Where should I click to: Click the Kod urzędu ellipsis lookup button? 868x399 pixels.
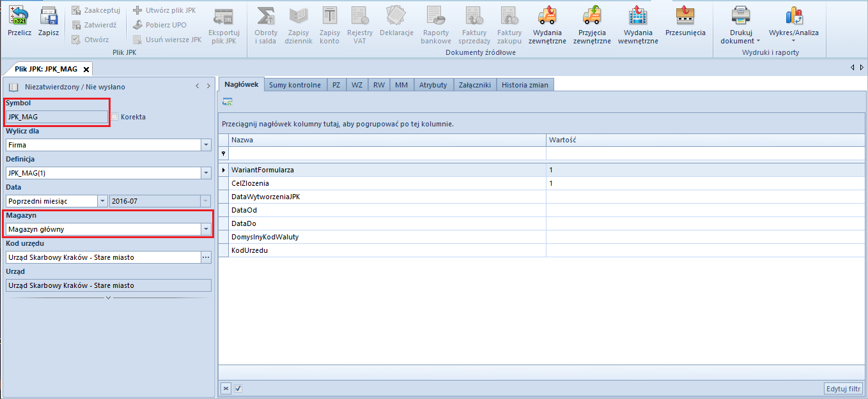tap(206, 257)
